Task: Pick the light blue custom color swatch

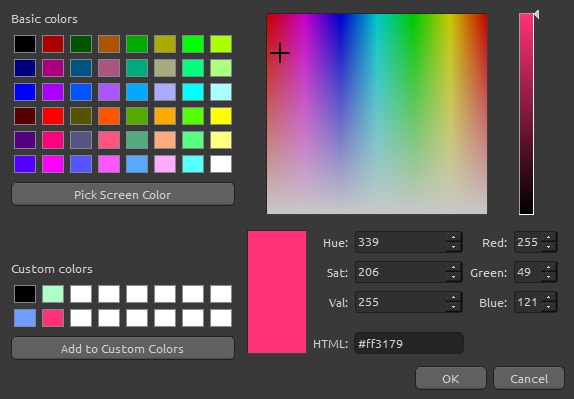Action: [25, 318]
